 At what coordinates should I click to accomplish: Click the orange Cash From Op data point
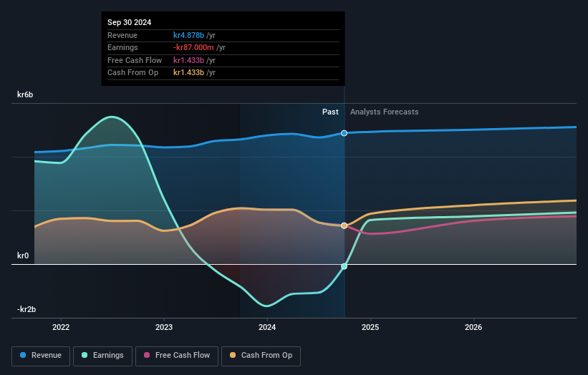click(x=344, y=225)
